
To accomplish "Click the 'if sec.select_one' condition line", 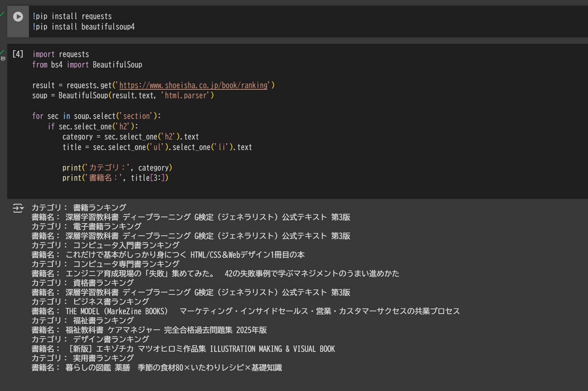I will 93,127.
